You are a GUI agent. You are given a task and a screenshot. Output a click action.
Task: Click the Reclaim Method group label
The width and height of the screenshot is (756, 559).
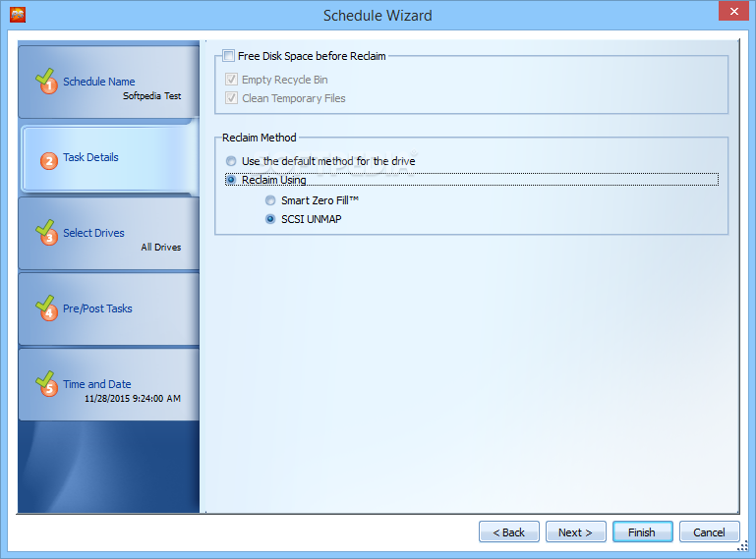click(x=259, y=138)
